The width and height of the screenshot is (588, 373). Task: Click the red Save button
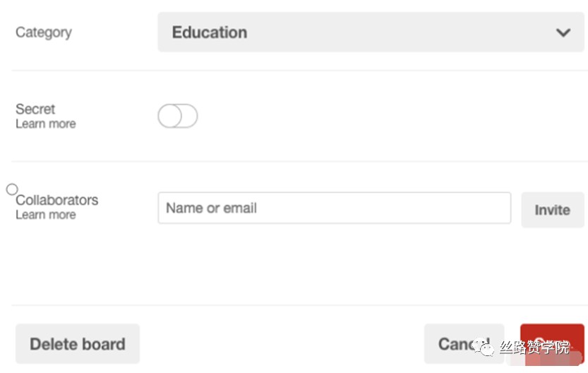tap(552, 344)
